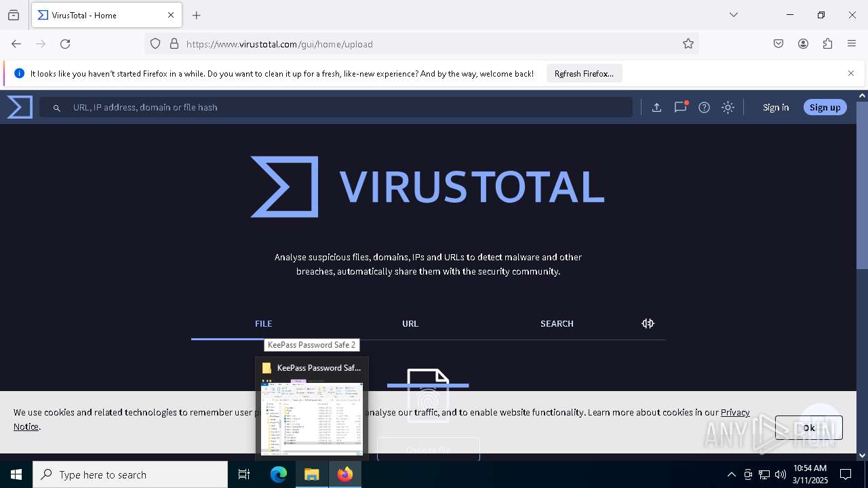Click the Sign in link

[776, 107]
